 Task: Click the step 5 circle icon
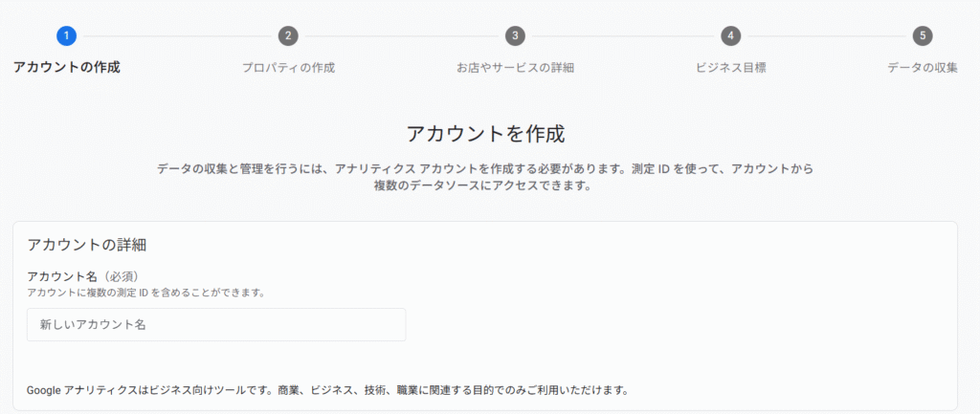point(923,36)
